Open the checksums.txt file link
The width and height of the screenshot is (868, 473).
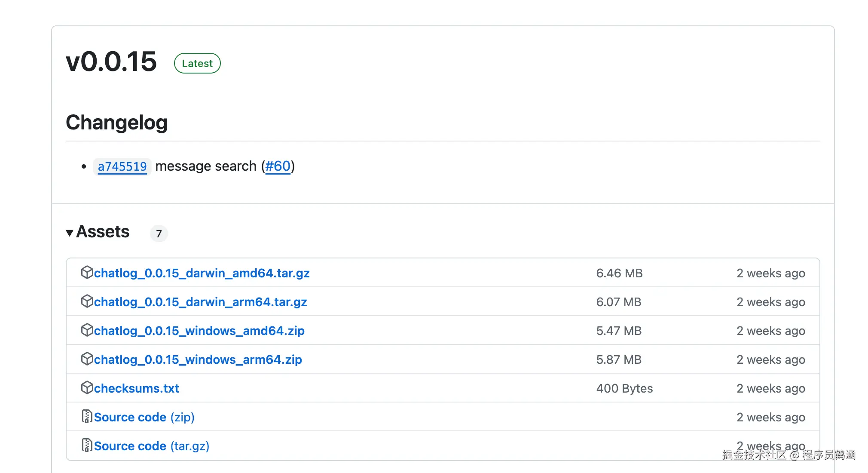(136, 389)
